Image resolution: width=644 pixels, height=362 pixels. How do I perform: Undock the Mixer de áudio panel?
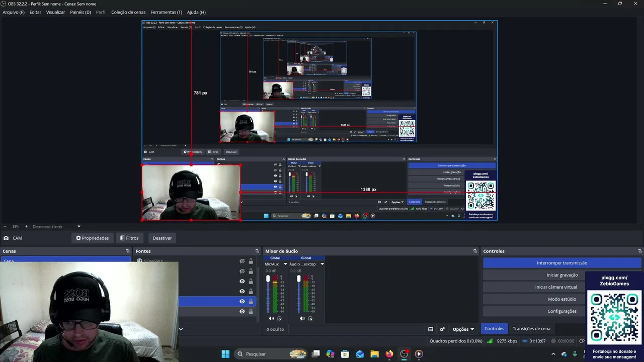point(475,251)
